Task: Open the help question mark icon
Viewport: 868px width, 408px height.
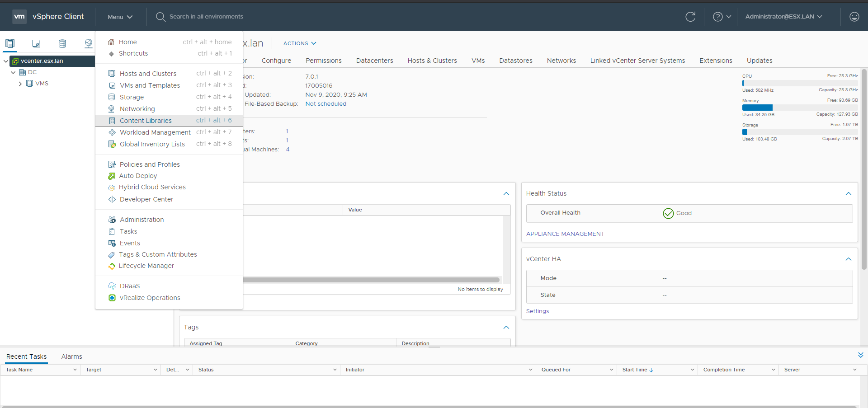Action: click(x=717, y=17)
